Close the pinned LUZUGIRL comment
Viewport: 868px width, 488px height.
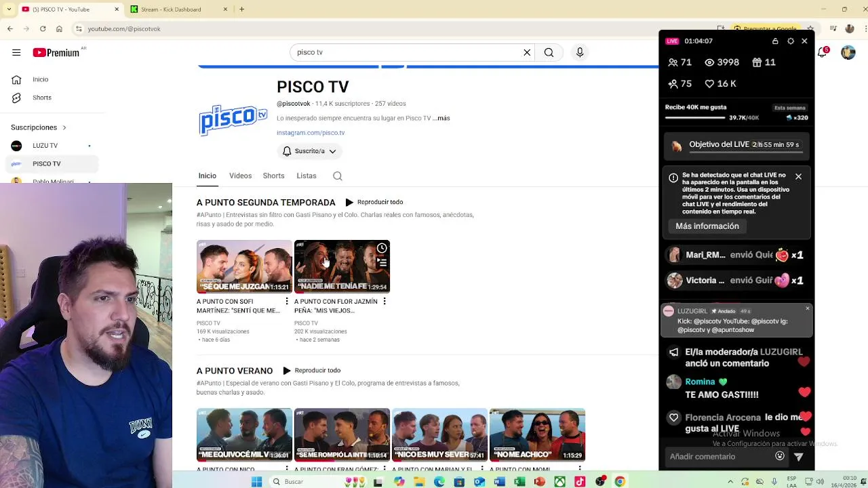pos(808,308)
